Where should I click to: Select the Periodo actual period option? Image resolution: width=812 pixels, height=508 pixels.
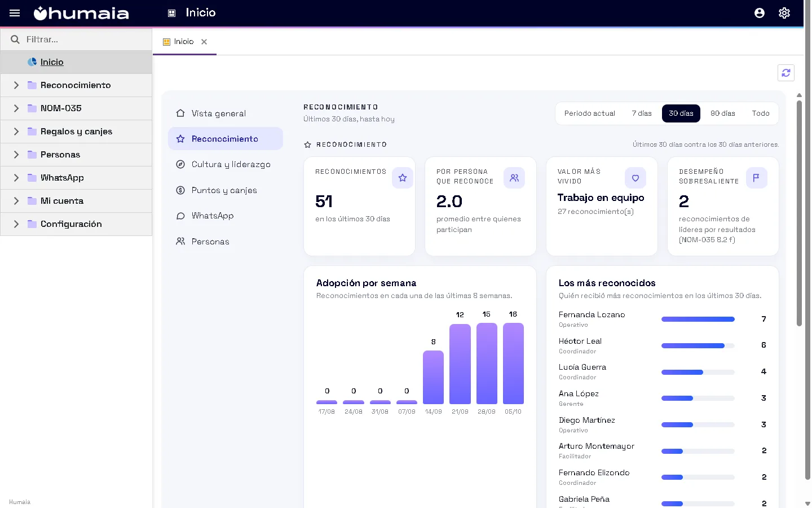tap(590, 113)
